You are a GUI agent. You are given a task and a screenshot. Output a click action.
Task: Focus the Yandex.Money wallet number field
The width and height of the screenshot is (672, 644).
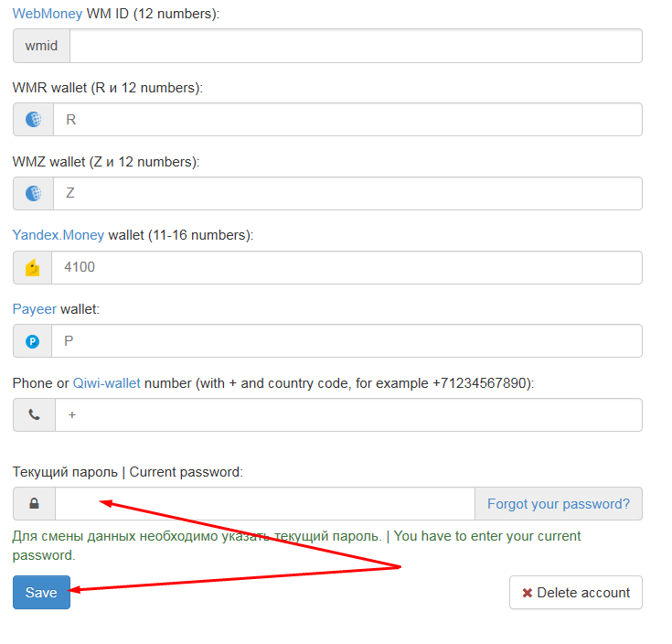347,268
